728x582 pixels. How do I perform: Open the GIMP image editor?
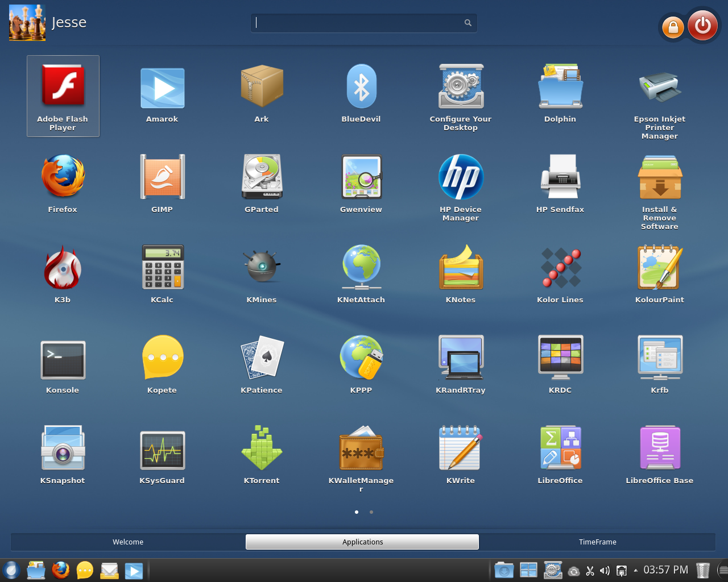tap(162, 184)
